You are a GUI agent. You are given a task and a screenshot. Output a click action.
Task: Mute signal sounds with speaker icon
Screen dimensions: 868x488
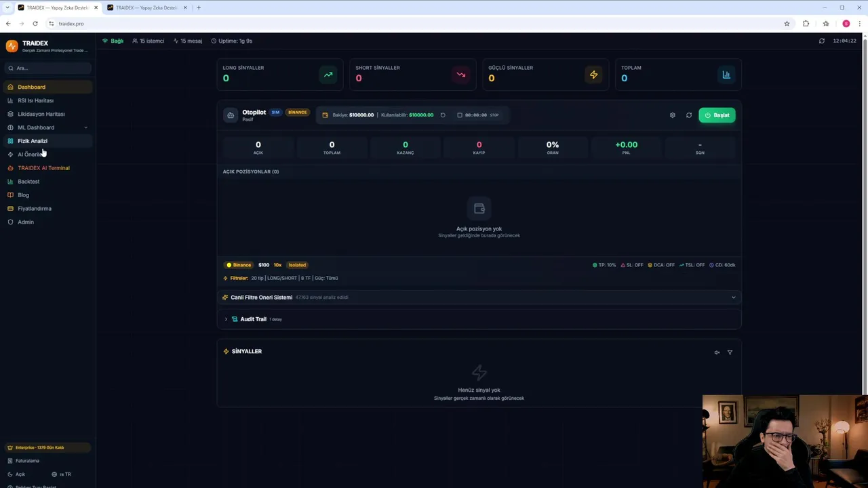pos(717,352)
